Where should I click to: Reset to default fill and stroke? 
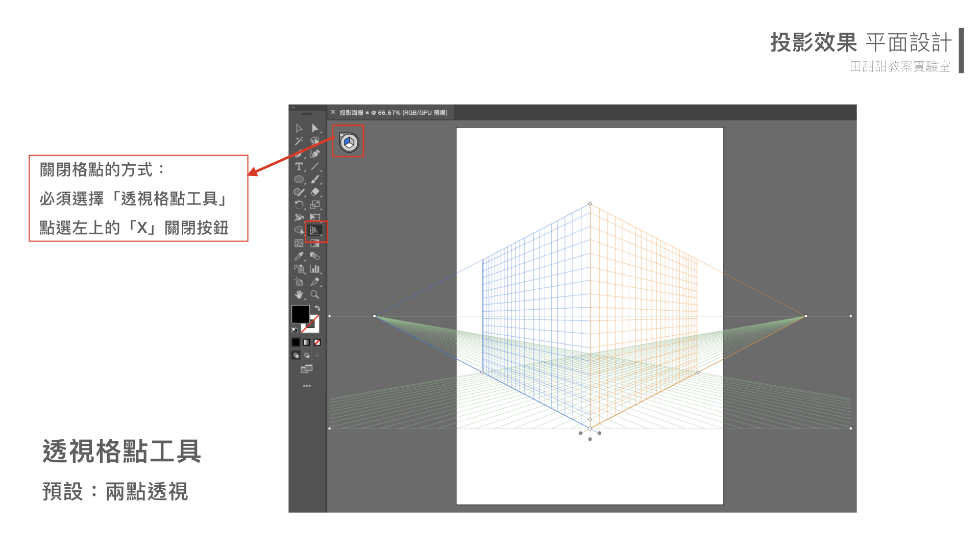tap(294, 330)
